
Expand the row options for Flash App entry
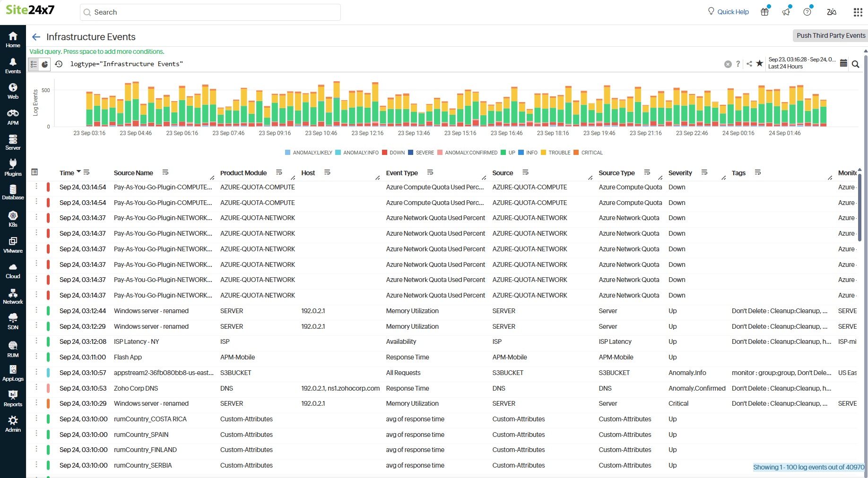pos(36,357)
